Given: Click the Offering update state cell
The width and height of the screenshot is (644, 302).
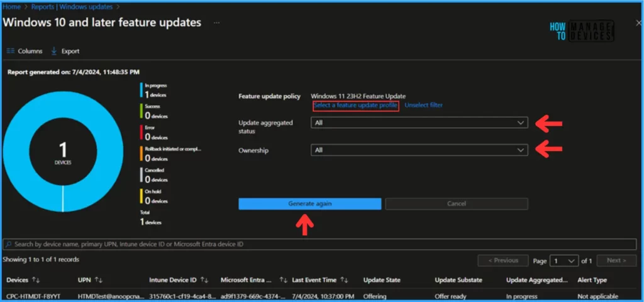Looking at the screenshot, I should [375, 296].
